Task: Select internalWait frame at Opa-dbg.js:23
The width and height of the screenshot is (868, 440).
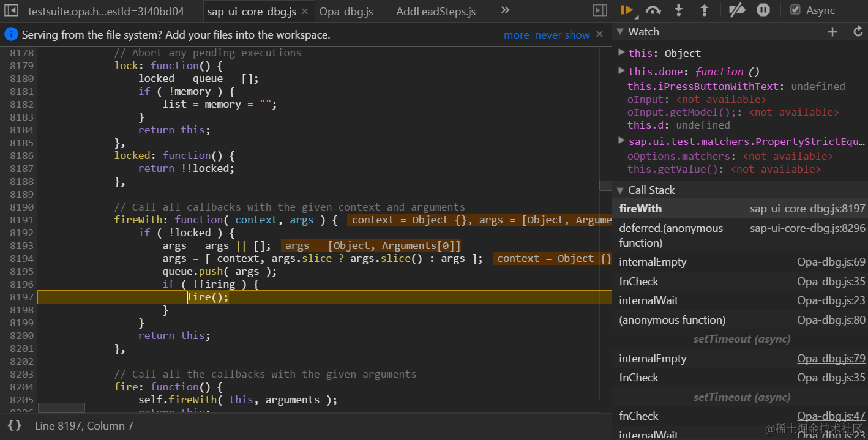Action: (740, 300)
